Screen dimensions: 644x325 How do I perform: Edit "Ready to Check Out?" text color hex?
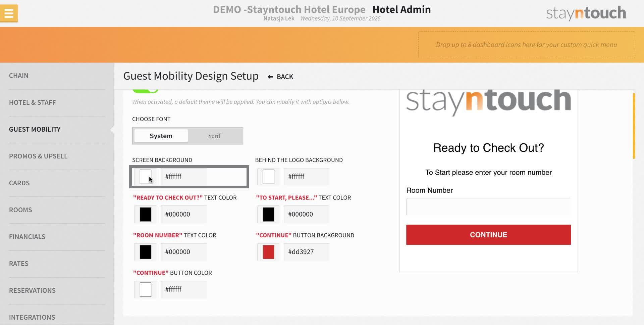183,214
